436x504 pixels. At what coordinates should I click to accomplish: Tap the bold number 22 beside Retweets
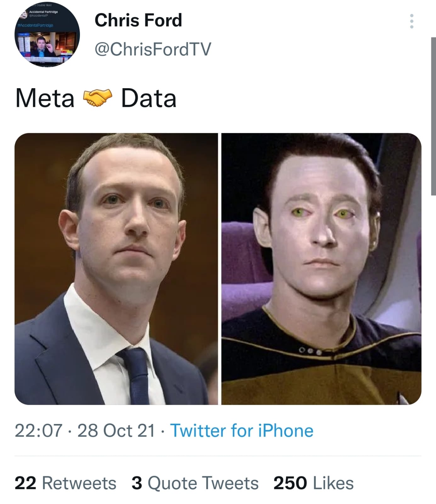pos(25,483)
